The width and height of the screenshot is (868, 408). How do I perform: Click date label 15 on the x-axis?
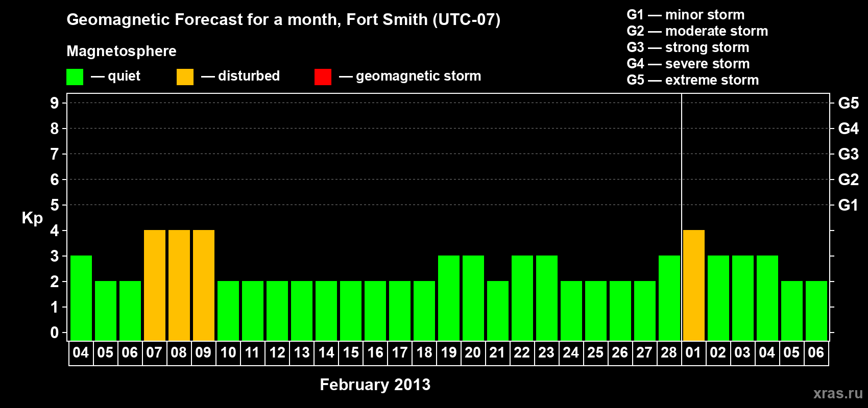click(351, 352)
